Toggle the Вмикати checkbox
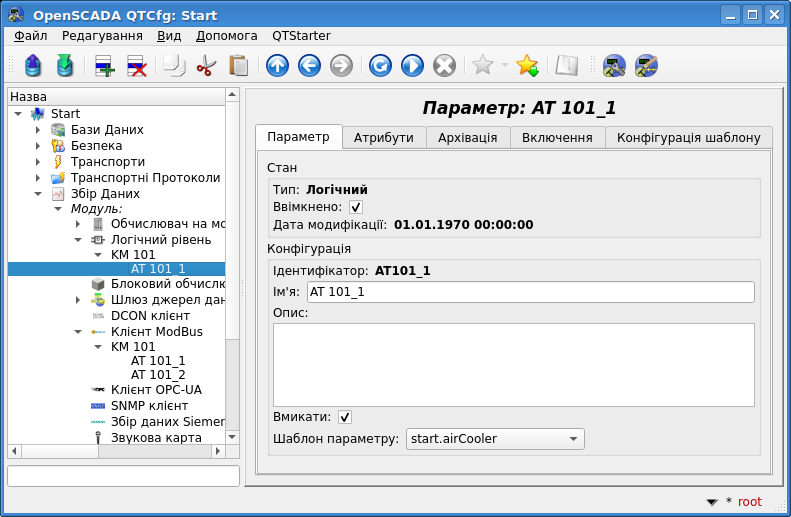The width and height of the screenshot is (791, 517). (x=345, y=417)
